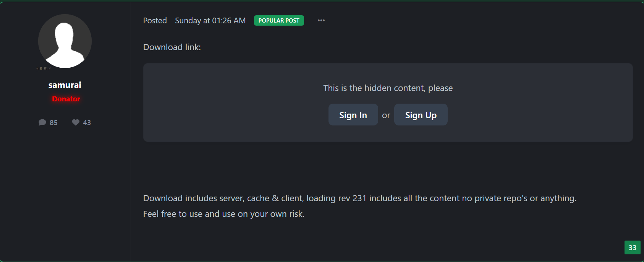Image resolution: width=644 pixels, height=262 pixels.
Task: Click the hidden content notice text
Action: tap(388, 88)
